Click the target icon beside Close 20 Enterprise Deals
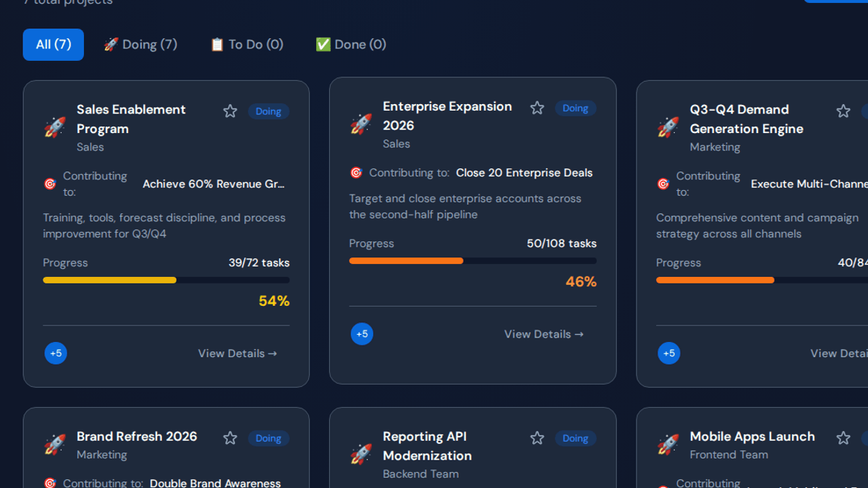The width and height of the screenshot is (868, 488). (x=356, y=173)
